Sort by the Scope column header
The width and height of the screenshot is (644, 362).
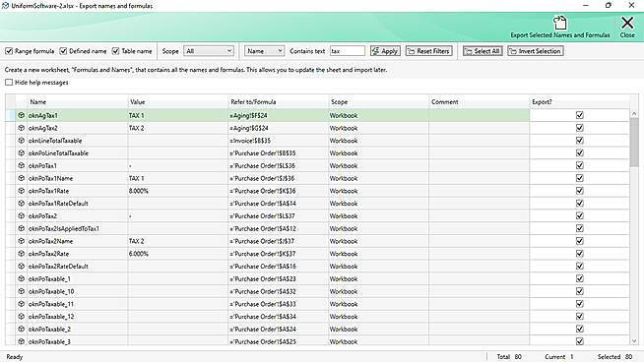tap(379, 101)
